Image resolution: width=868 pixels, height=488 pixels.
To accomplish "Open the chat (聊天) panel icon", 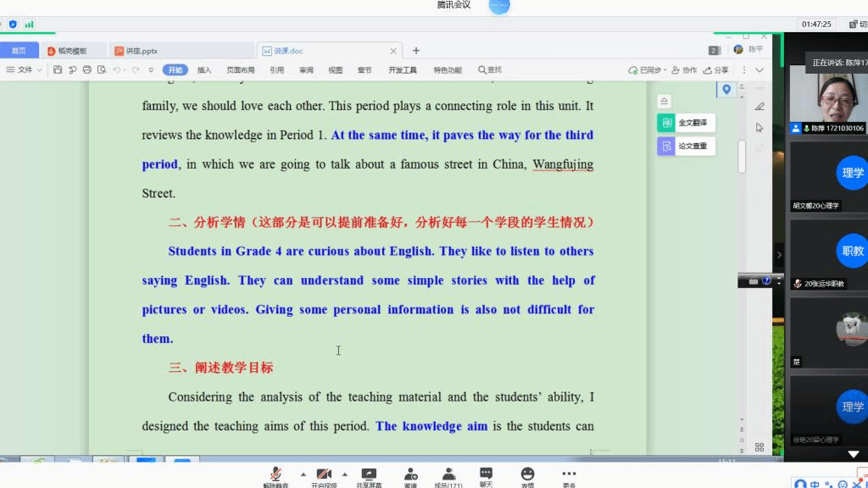I will coord(486,474).
